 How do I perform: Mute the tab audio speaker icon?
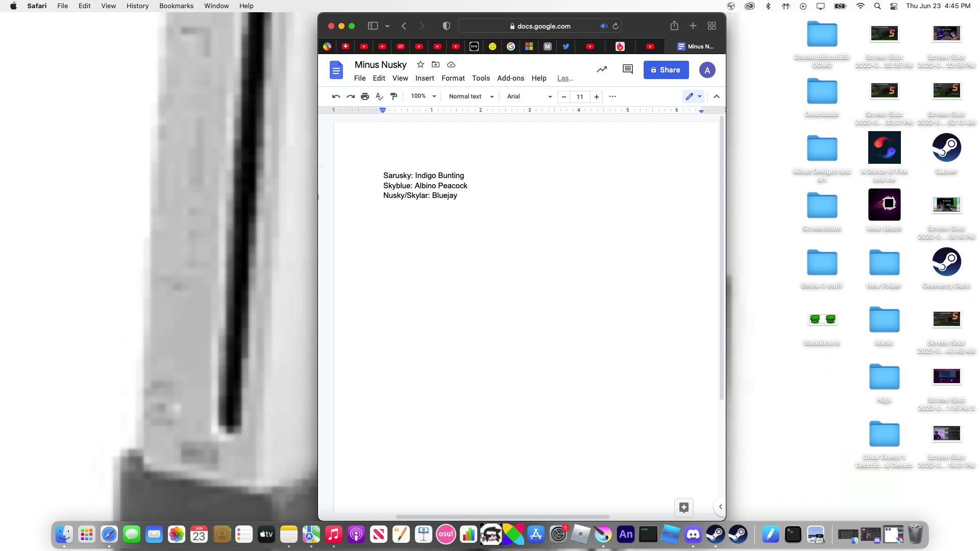[x=603, y=26]
